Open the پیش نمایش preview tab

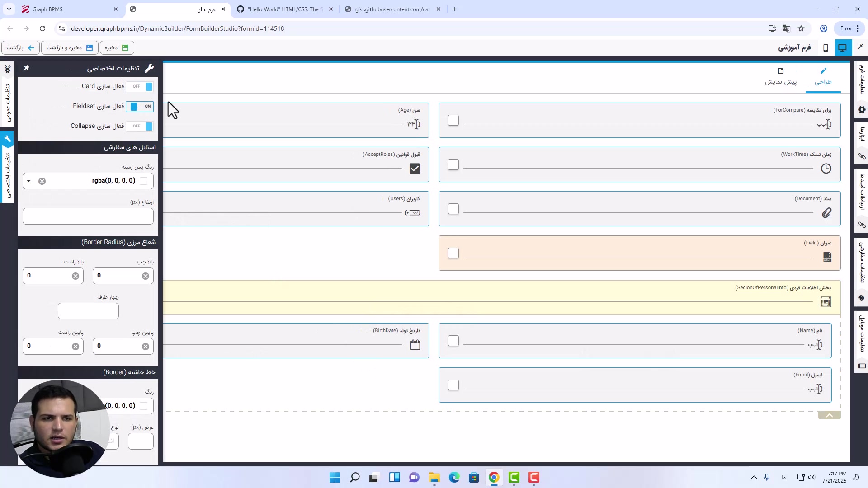(781, 76)
